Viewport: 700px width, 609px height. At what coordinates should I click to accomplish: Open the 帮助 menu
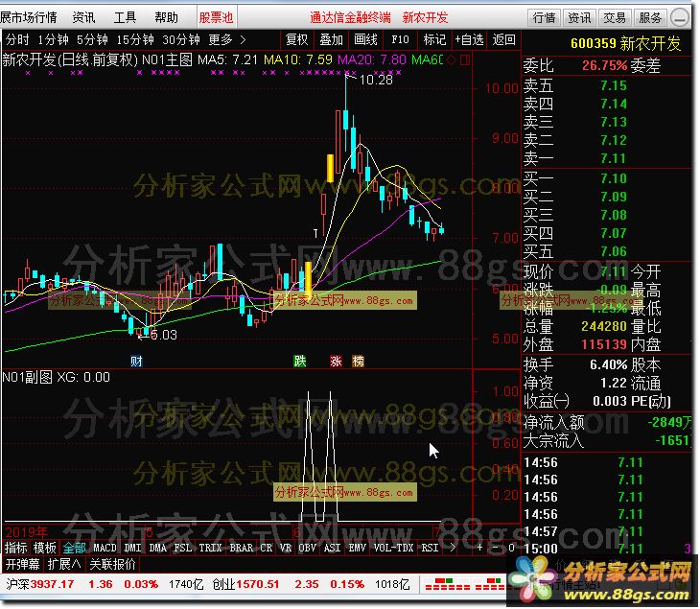coord(166,18)
